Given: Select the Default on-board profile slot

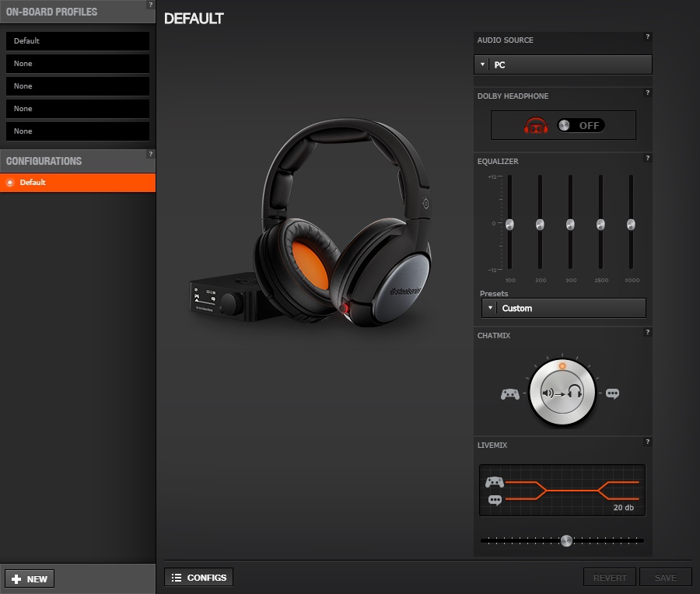Looking at the screenshot, I should point(77,41).
